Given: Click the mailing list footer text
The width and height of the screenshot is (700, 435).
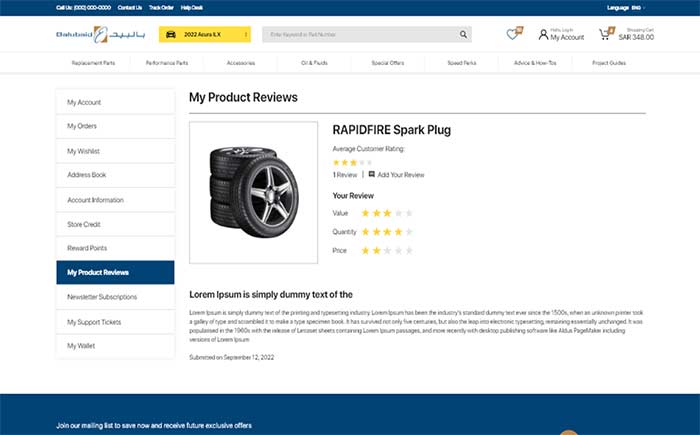Looking at the screenshot, I should (x=154, y=426).
